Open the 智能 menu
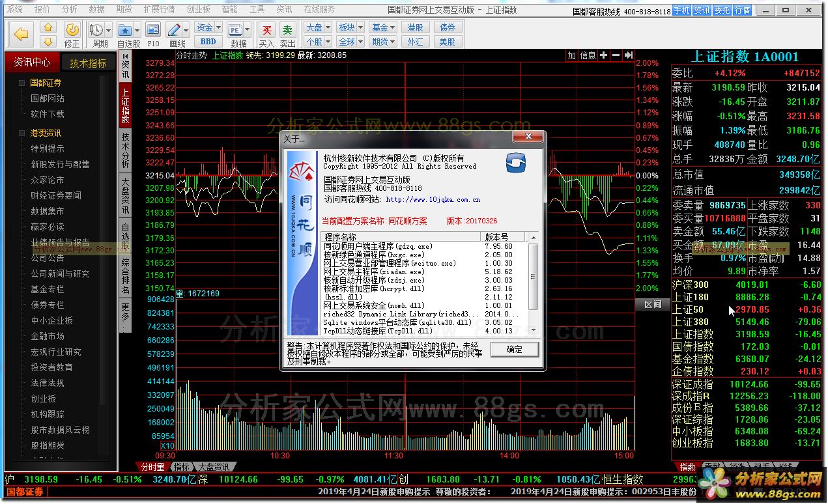The width and height of the screenshot is (828, 504). (x=229, y=9)
